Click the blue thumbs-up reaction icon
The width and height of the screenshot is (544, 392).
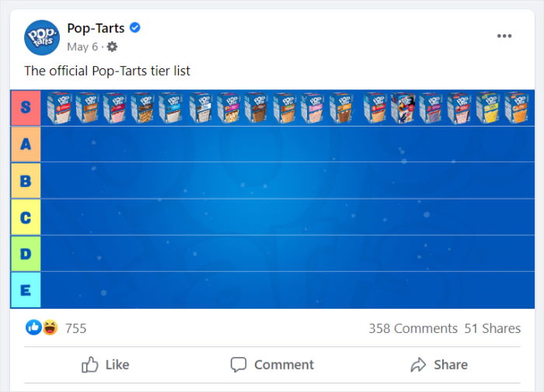[x=33, y=328]
